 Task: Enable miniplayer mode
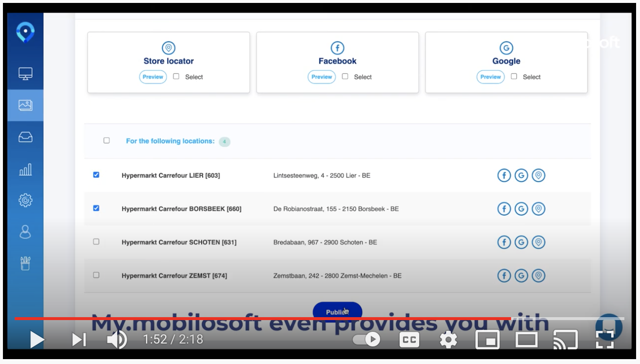tap(488, 340)
